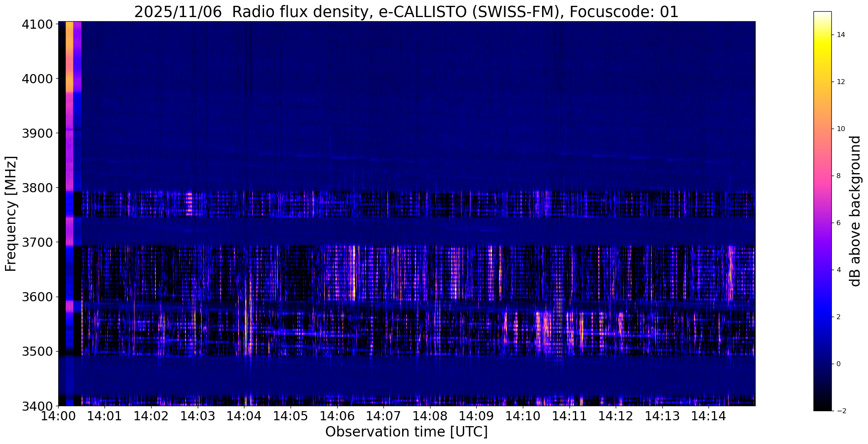Image resolution: width=868 pixels, height=444 pixels.
Task: Click the 14:00 time tick label
Action: click(58, 416)
